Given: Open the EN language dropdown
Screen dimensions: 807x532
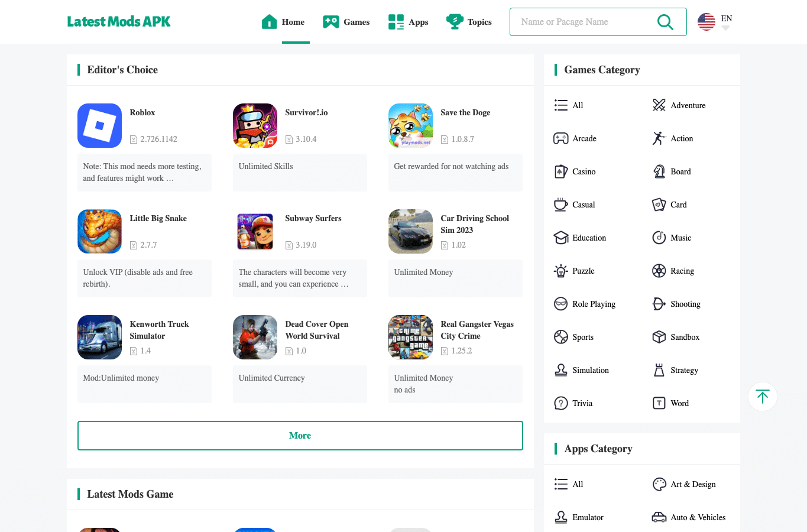Looking at the screenshot, I should click(715, 22).
